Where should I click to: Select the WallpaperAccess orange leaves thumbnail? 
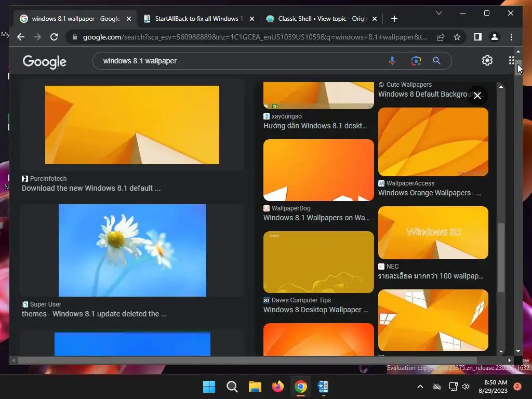(x=433, y=142)
